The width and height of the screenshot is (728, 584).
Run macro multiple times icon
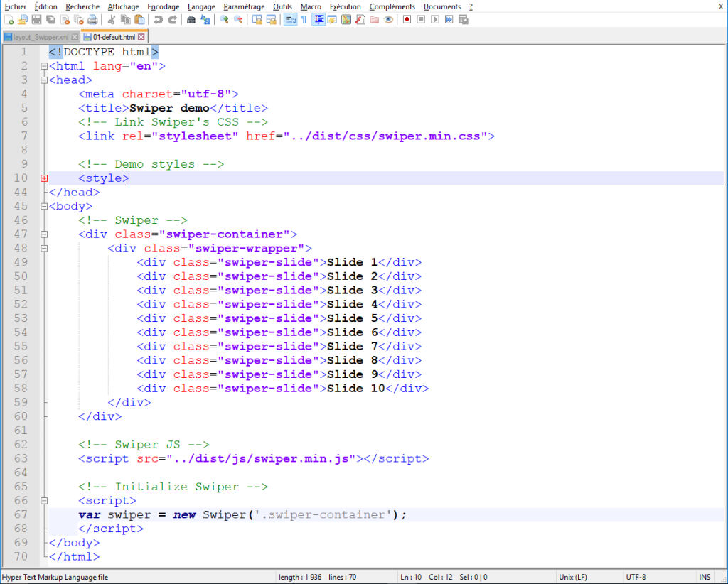click(x=449, y=19)
